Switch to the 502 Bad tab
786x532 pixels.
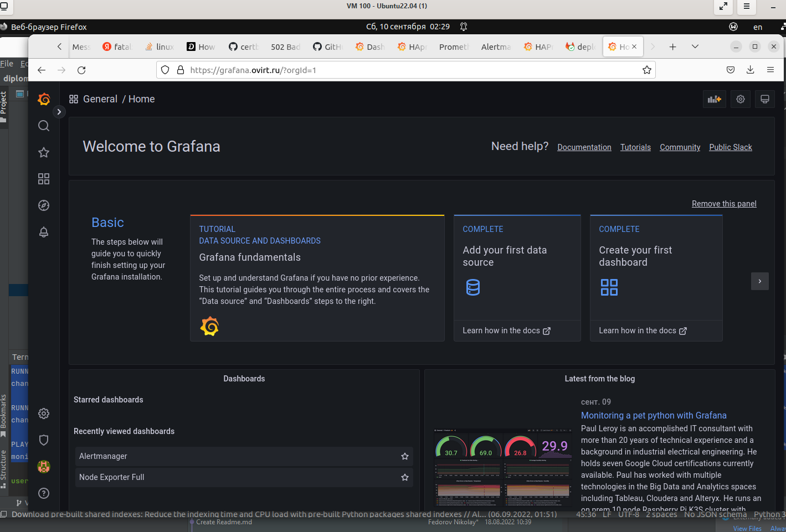285,47
